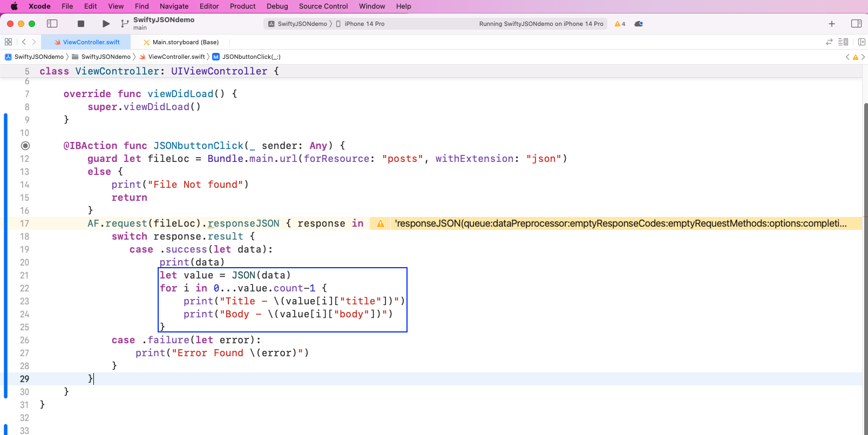The height and width of the screenshot is (435, 868).
Task: Click line number 29 in gutter
Action: (x=25, y=379)
